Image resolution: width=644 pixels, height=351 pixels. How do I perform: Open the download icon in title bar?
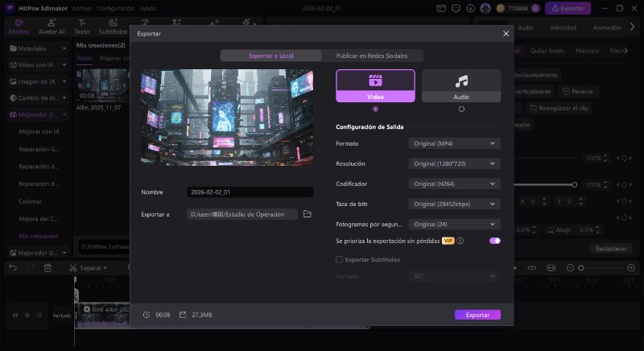pyautogui.click(x=471, y=8)
